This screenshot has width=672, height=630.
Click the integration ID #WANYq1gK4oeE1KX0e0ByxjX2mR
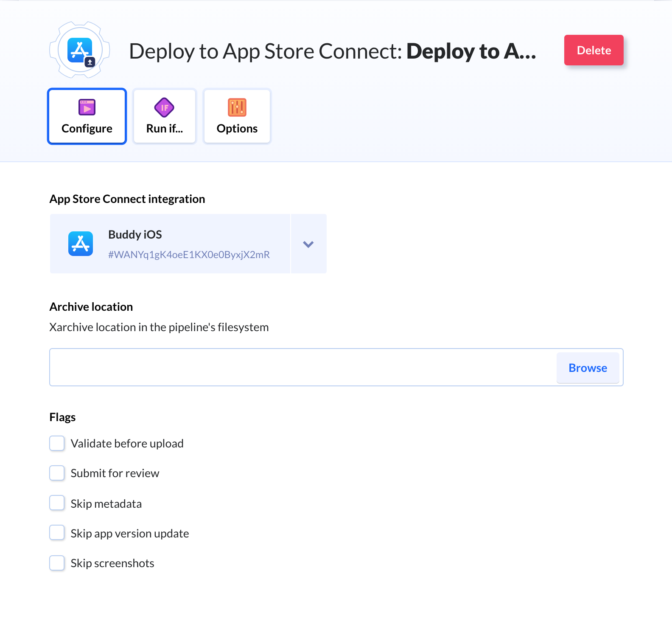[189, 255]
